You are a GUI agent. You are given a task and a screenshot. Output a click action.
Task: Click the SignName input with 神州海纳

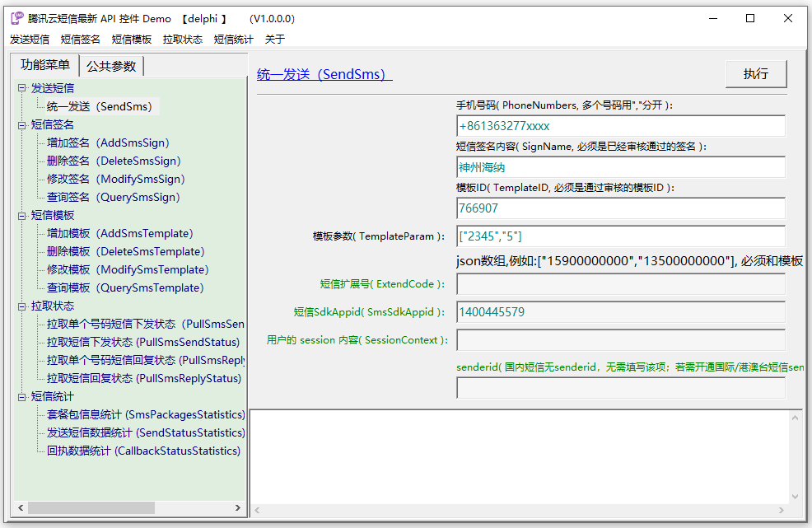621,167
